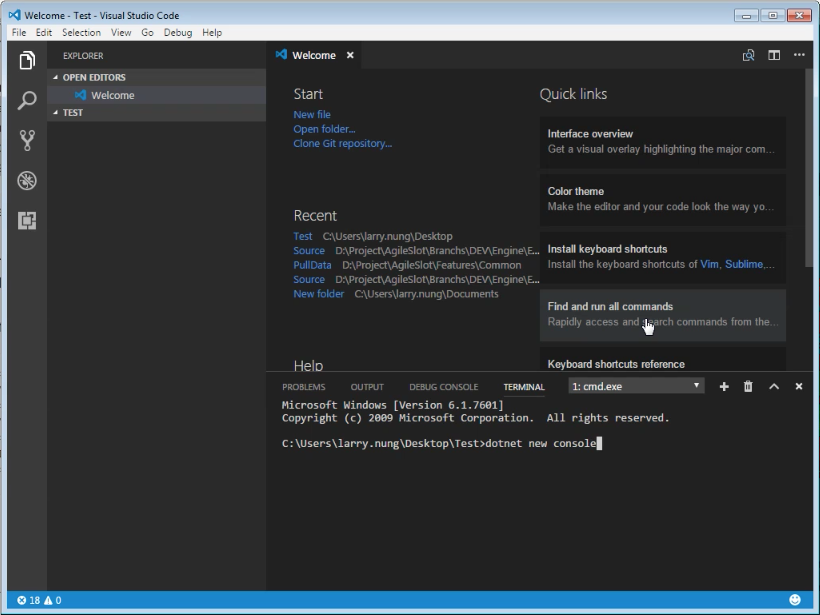This screenshot has width=820, height=615.
Task: Click the show open editors search icon
Action: coord(748,55)
